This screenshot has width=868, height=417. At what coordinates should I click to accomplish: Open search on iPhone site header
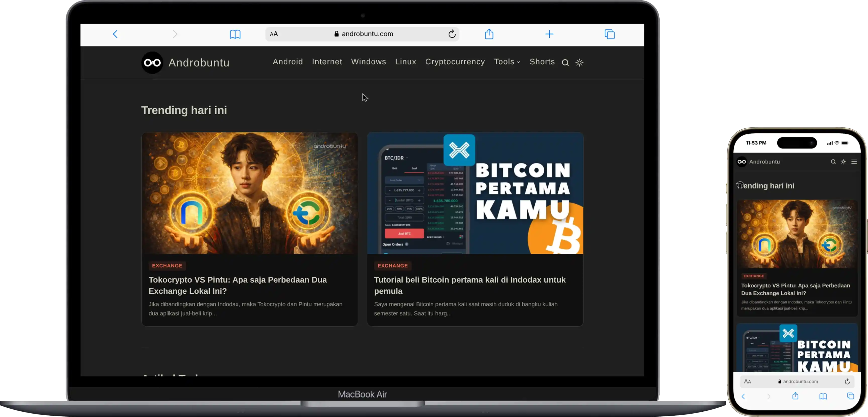tap(833, 162)
